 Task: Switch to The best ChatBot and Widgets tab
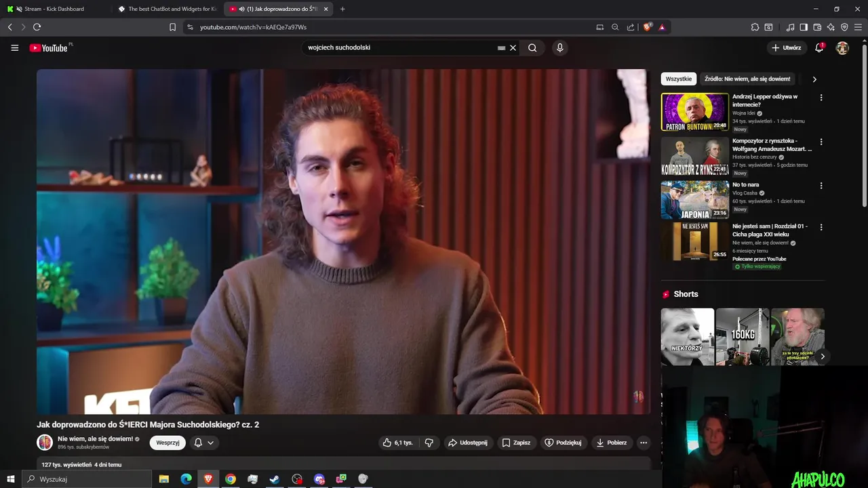point(168,9)
